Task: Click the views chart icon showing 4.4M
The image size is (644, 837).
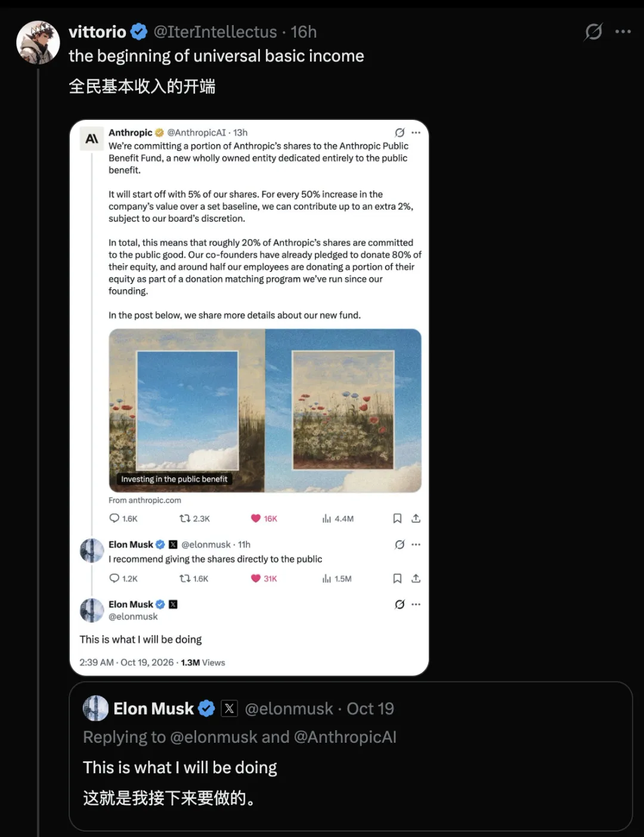Action: 327,518
